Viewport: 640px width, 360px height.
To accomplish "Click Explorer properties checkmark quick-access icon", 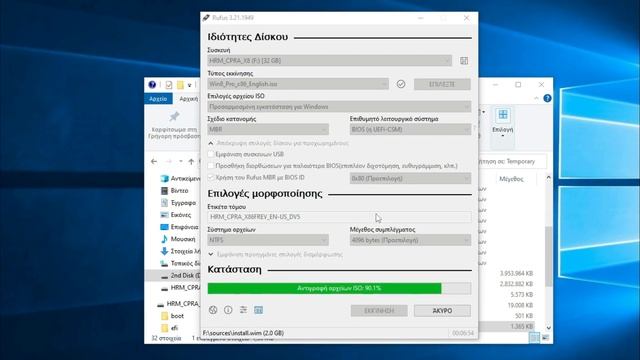I will click(169, 85).
